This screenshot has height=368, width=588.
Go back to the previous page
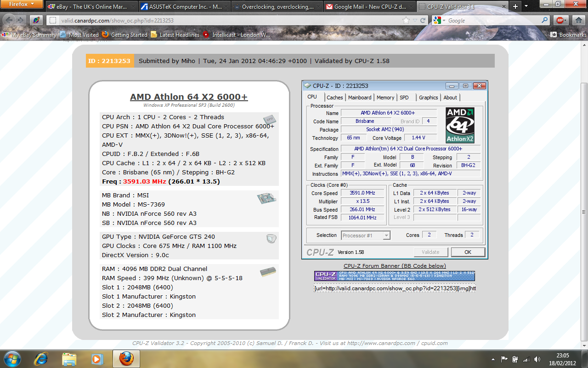click(8, 20)
